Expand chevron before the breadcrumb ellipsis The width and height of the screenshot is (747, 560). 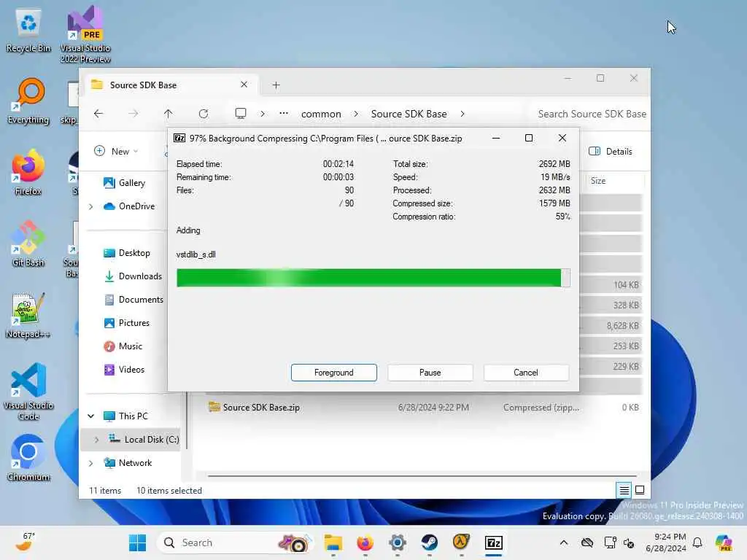(x=263, y=114)
